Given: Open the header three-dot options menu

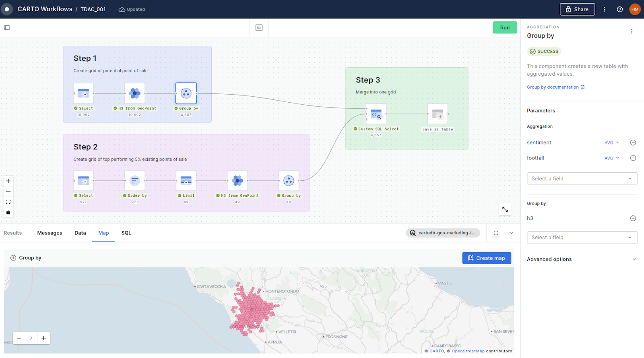Looking at the screenshot, I should click(x=604, y=9).
